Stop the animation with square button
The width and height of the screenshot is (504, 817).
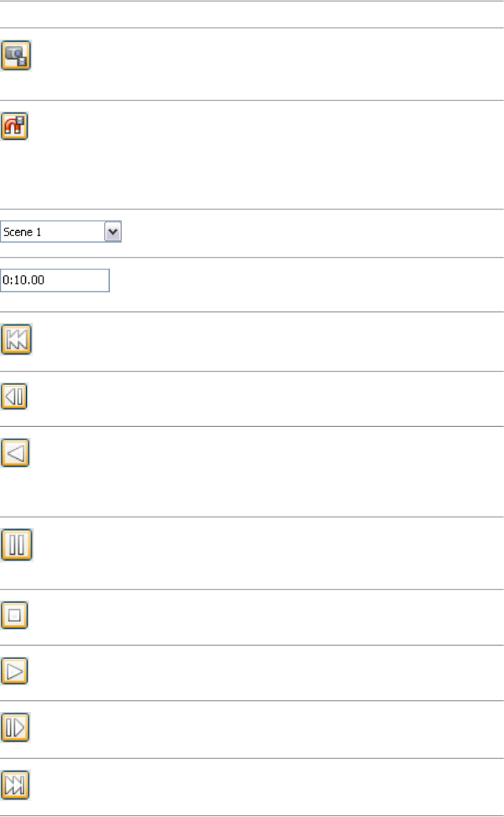click(x=15, y=615)
